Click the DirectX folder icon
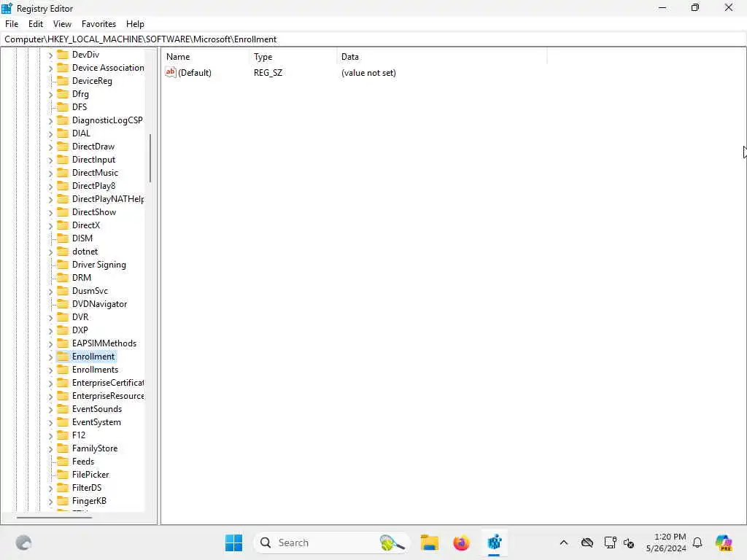This screenshot has height=560, width=747. (x=63, y=225)
